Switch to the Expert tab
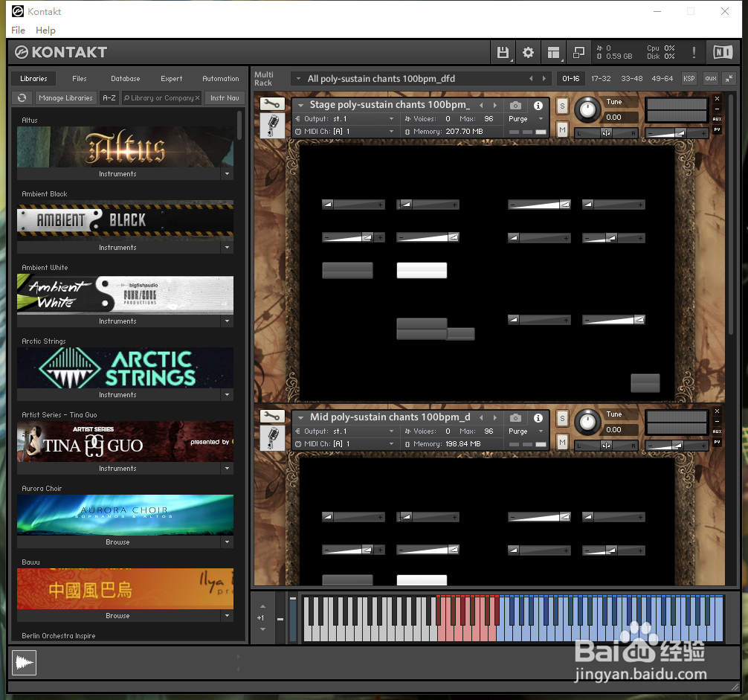The image size is (748, 700). tap(171, 79)
